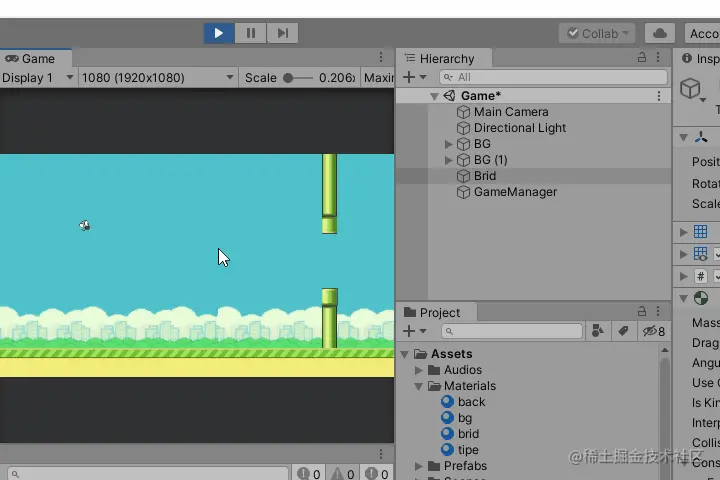Viewport: 720px width, 480px height.
Task: Expand the BG object
Action: pos(449,144)
